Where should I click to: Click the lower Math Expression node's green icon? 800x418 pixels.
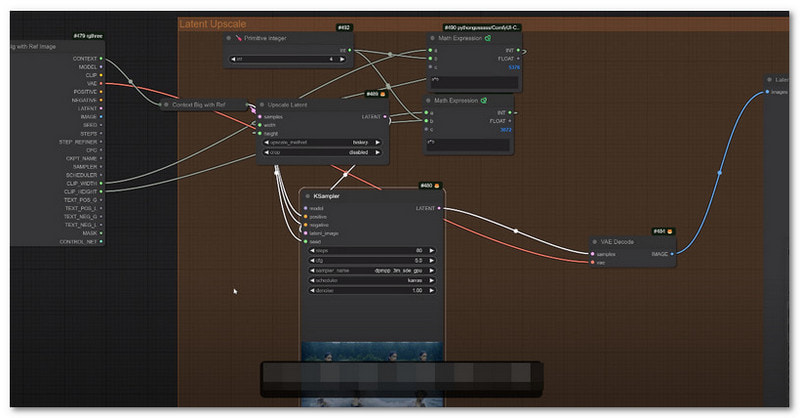[x=483, y=100]
